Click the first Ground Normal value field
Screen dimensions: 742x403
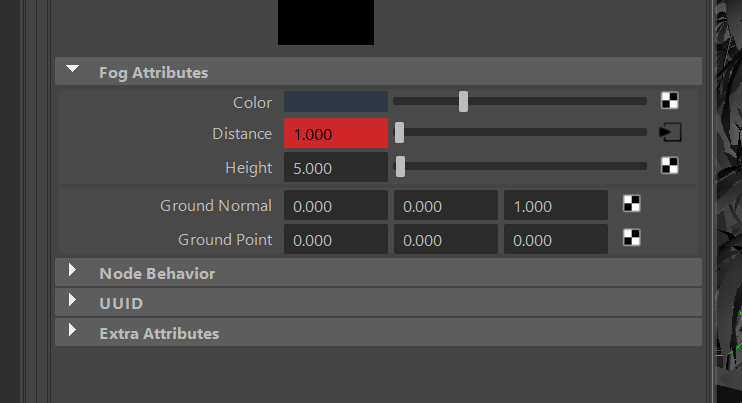pos(336,205)
